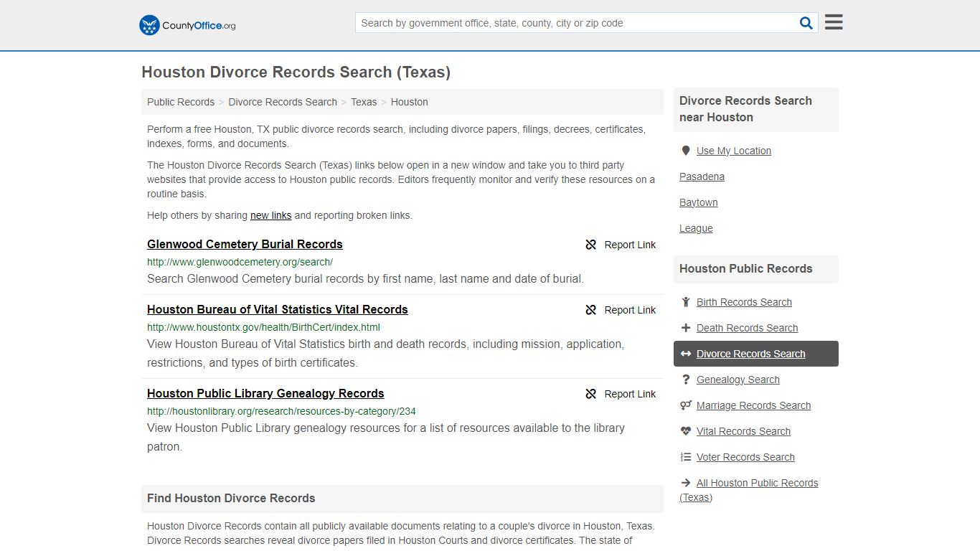Viewport: 980px width, 551px height.
Task: Click the broken-link icon beside Houston Bureau of Vital Statistics
Action: pyautogui.click(x=591, y=310)
